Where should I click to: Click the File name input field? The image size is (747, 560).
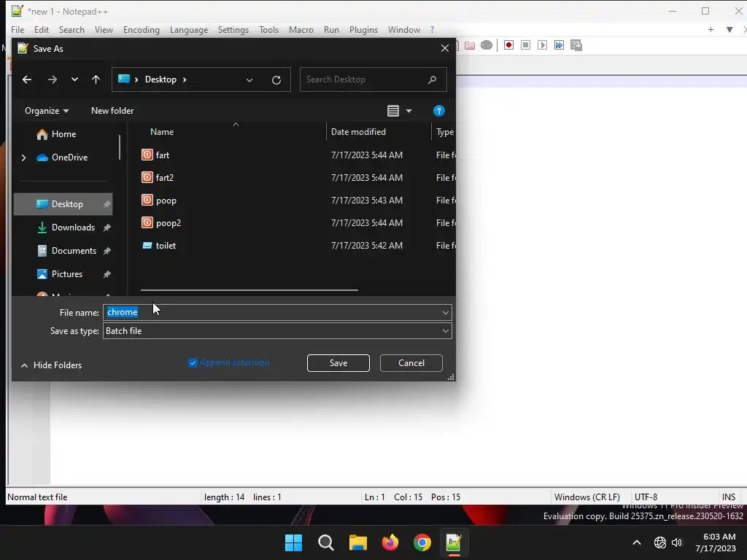click(277, 312)
